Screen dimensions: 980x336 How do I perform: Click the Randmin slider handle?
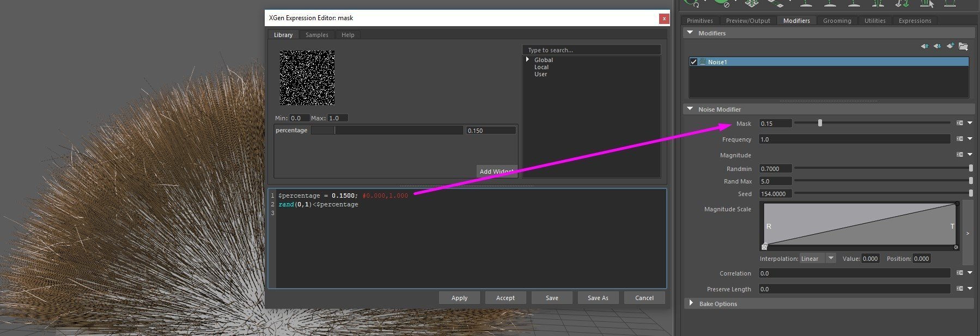click(x=971, y=168)
